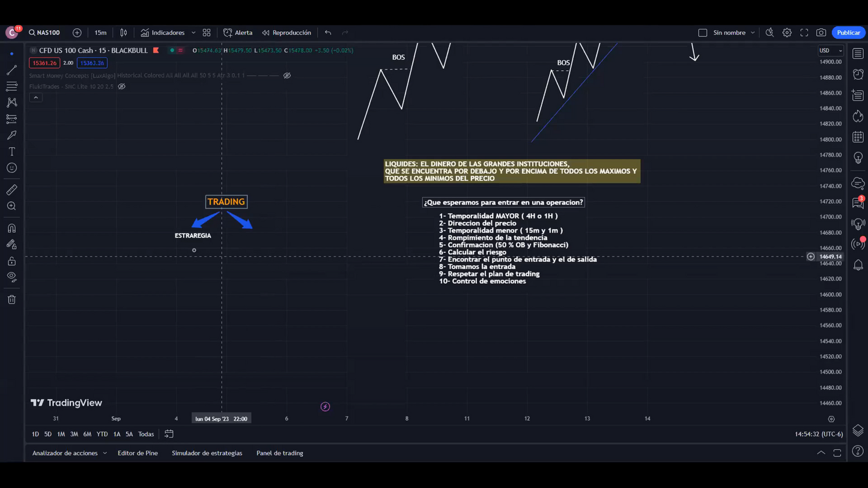Open chart settings gear icon
This screenshot has width=868, height=488.
[787, 32]
